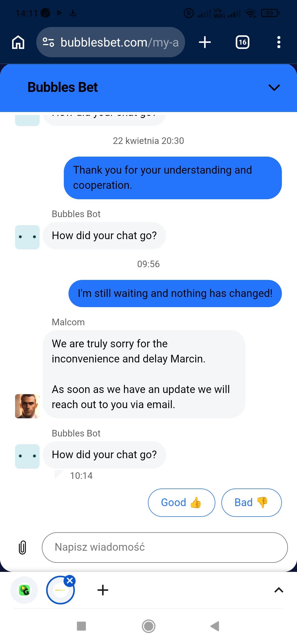Switch to the green G tab
Viewport: 297px width, 644px height.
[24, 590]
